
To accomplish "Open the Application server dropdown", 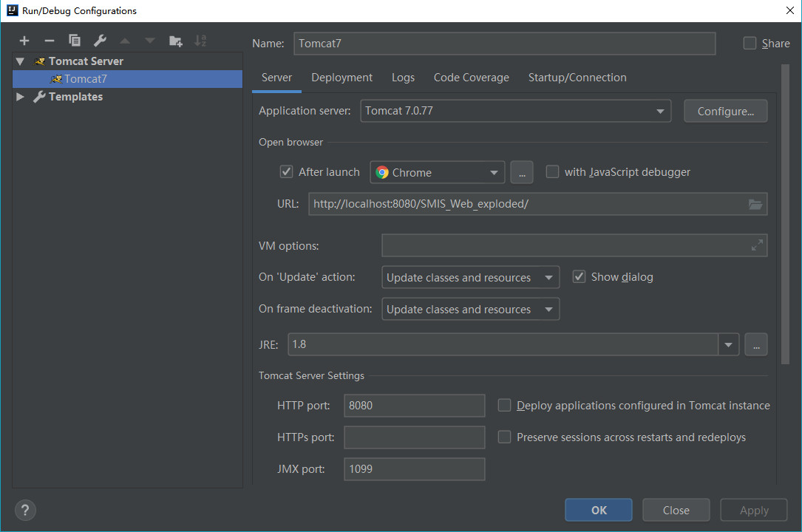I will (516, 111).
